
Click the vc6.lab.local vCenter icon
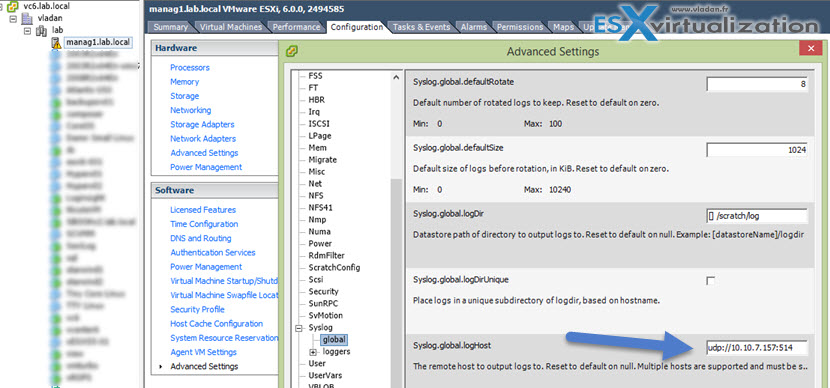tap(13, 6)
